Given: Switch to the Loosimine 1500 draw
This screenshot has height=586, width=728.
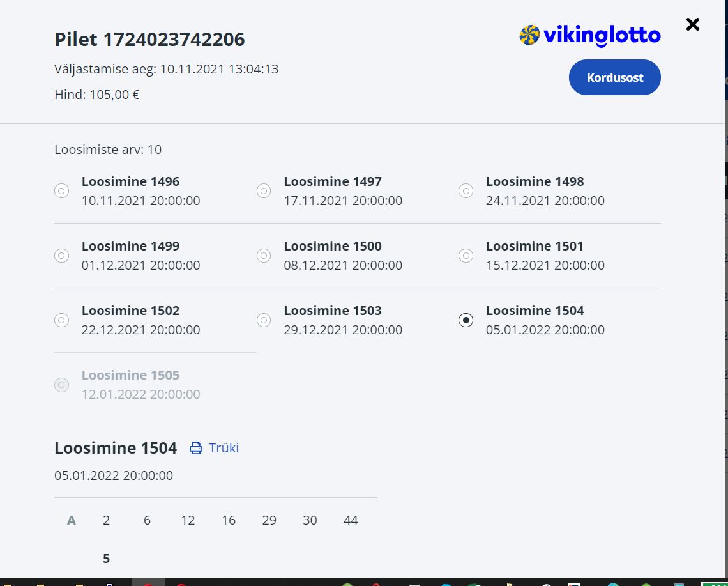Looking at the screenshot, I should [264, 255].
